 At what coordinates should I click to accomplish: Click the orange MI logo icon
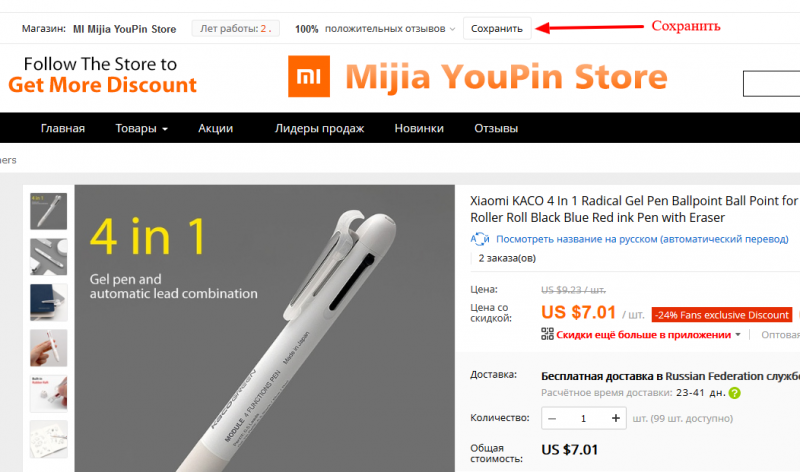[309, 77]
